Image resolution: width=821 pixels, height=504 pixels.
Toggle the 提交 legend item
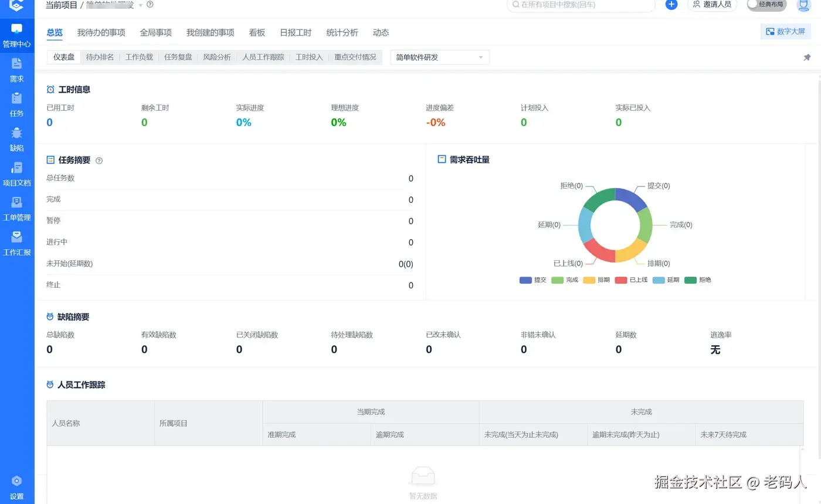click(533, 280)
